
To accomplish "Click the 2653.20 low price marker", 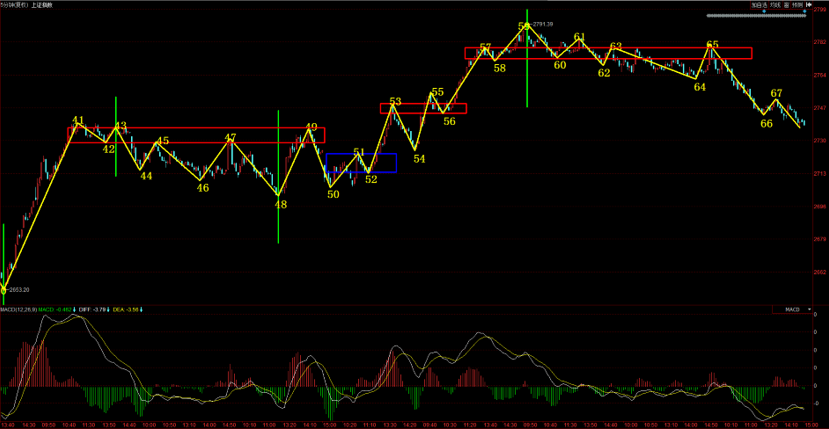I will (x=20, y=290).
